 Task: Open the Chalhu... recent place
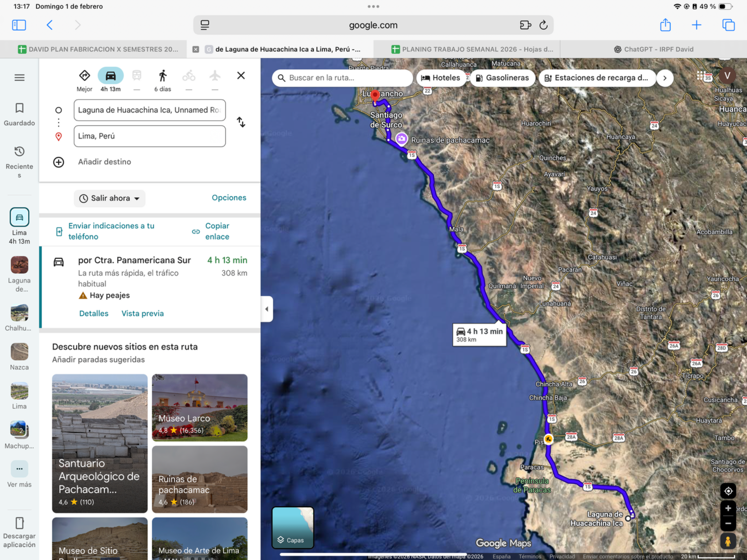[x=19, y=317]
